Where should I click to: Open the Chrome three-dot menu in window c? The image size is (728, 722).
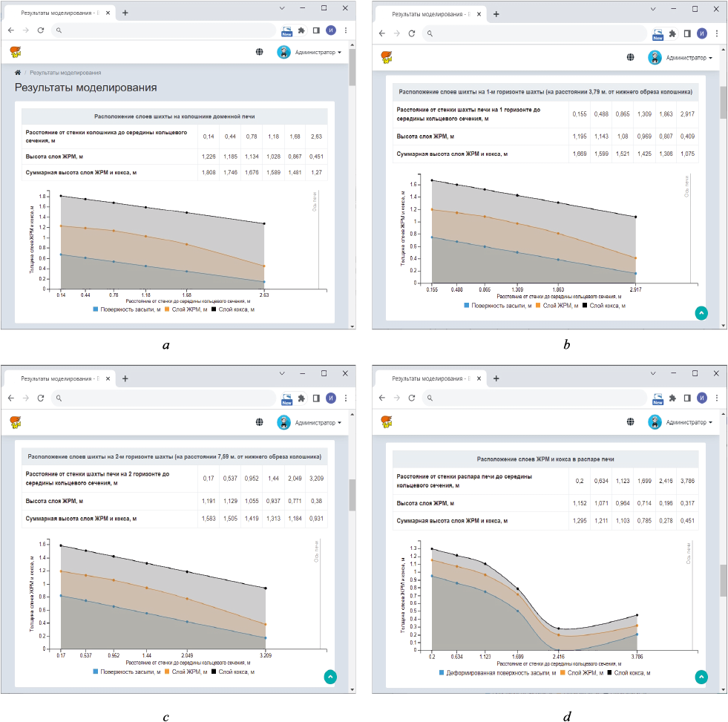pyautogui.click(x=346, y=398)
